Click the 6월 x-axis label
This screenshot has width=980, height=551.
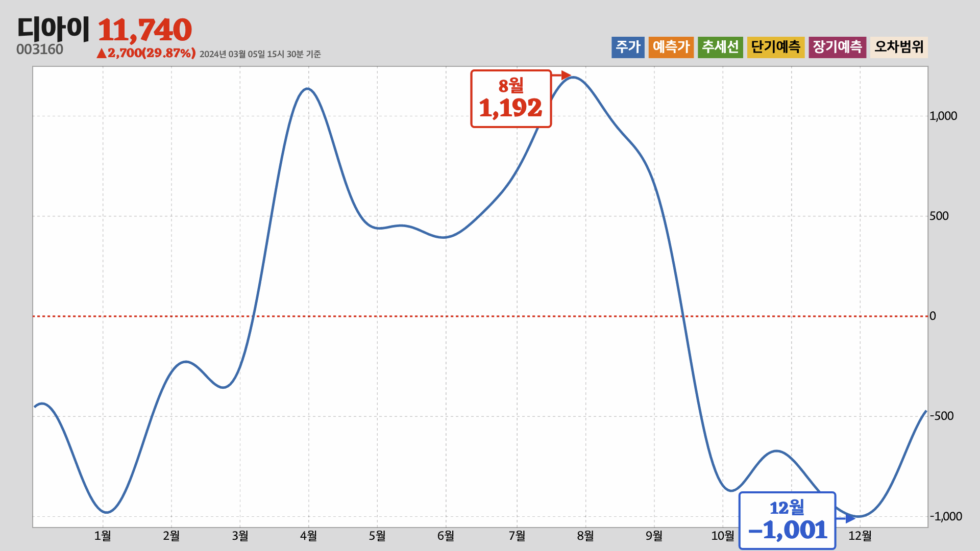point(446,536)
